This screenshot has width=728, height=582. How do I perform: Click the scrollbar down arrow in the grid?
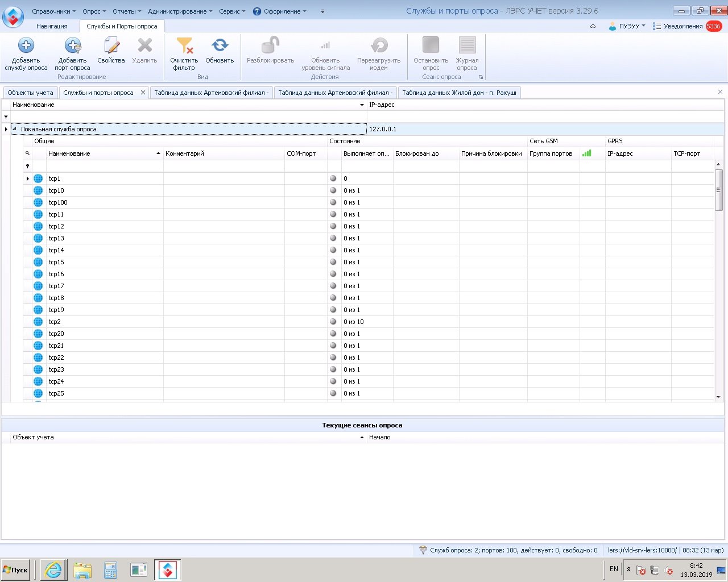click(x=718, y=397)
